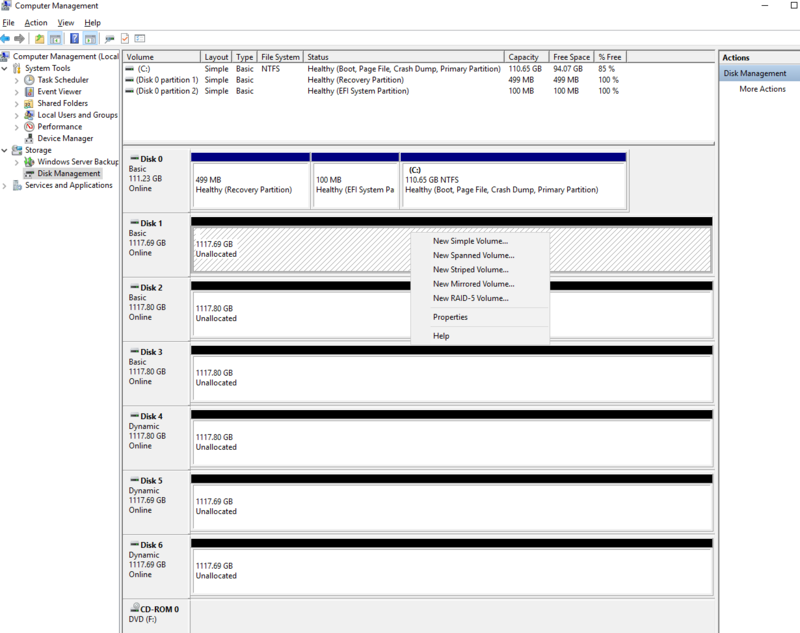Viewport: 800px width, 633px height.
Task: Click the Help icon in the toolbar
Action: tap(74, 38)
